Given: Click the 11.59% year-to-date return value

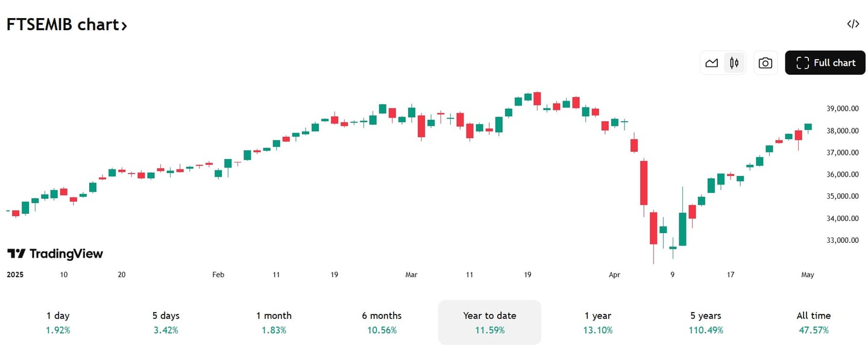Looking at the screenshot, I should coord(489,330).
